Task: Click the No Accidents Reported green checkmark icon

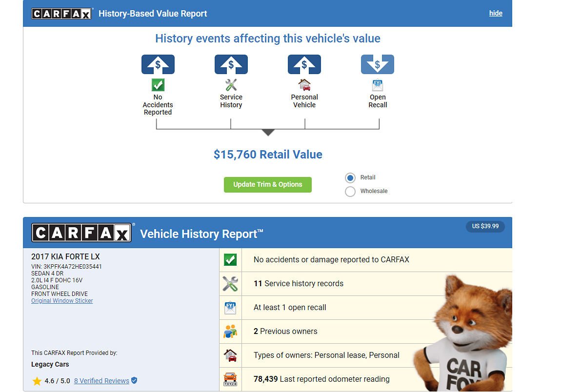Action: pos(158,85)
